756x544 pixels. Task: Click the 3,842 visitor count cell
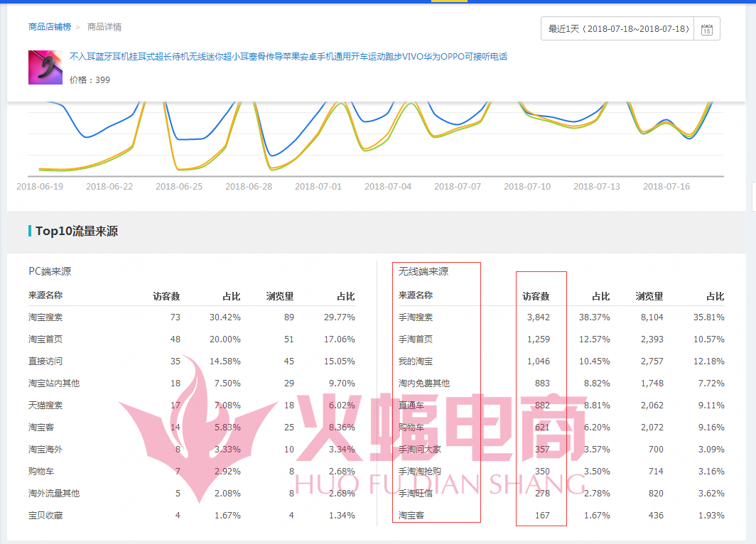538,317
